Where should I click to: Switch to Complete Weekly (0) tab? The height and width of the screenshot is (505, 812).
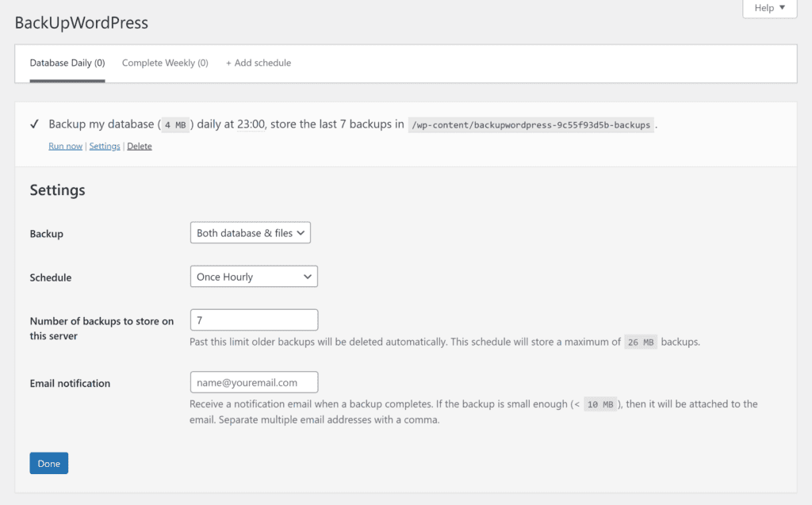click(x=165, y=63)
